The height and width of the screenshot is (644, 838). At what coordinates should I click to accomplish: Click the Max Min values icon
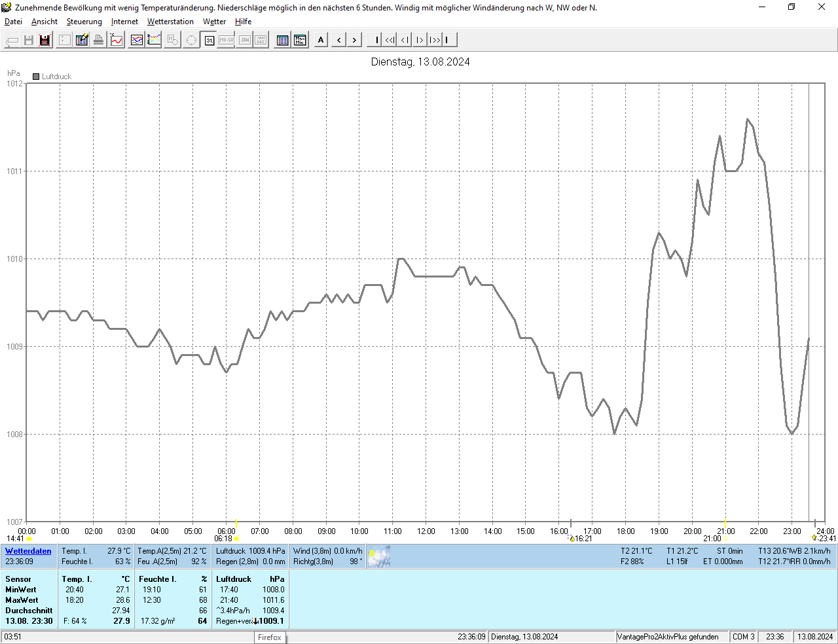click(x=300, y=40)
